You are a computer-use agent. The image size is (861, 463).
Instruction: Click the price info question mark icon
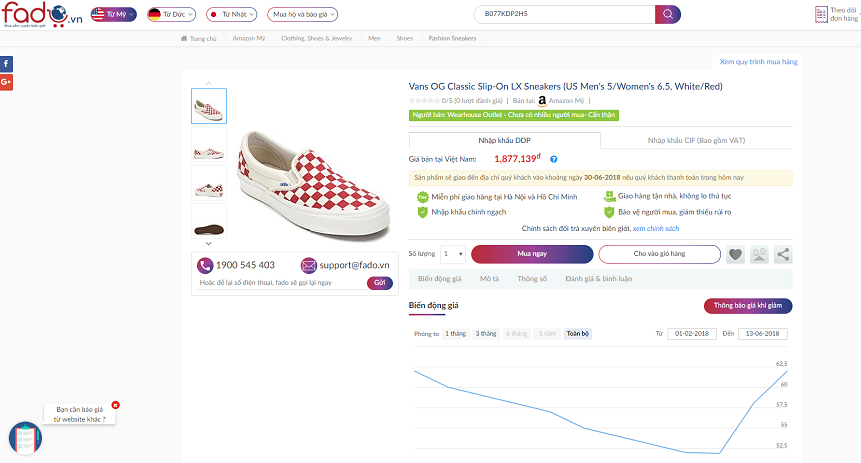pos(553,159)
